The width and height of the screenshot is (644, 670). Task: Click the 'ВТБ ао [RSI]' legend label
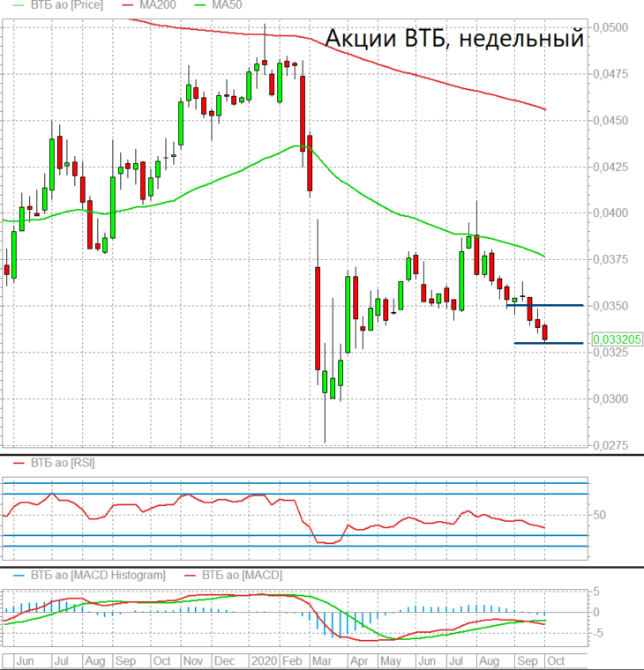tap(63, 463)
